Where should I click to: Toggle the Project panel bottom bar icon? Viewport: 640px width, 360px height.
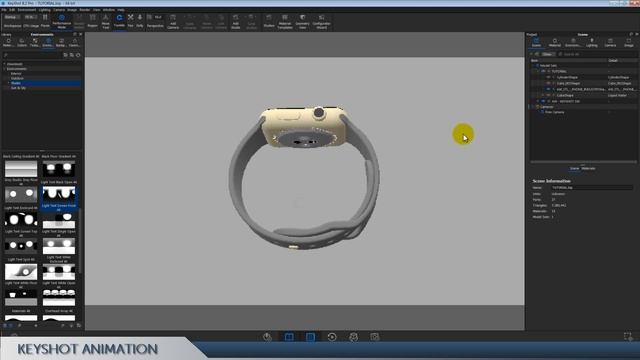tap(310, 337)
